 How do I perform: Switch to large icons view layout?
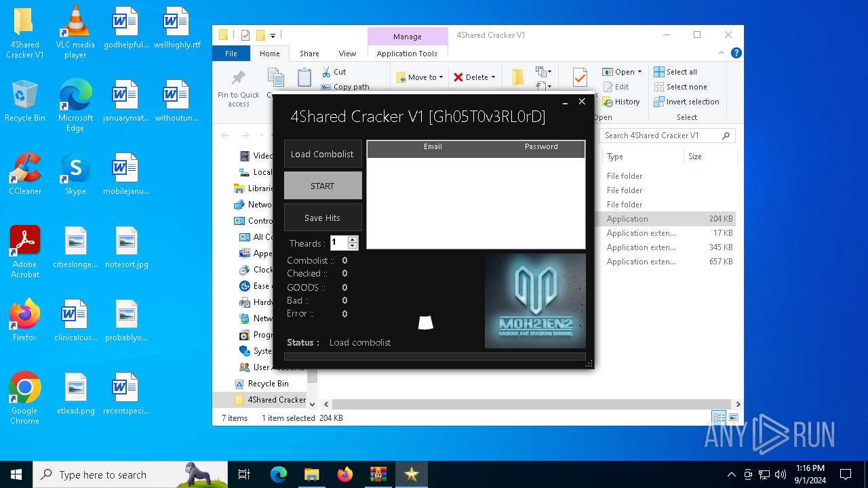[733, 418]
